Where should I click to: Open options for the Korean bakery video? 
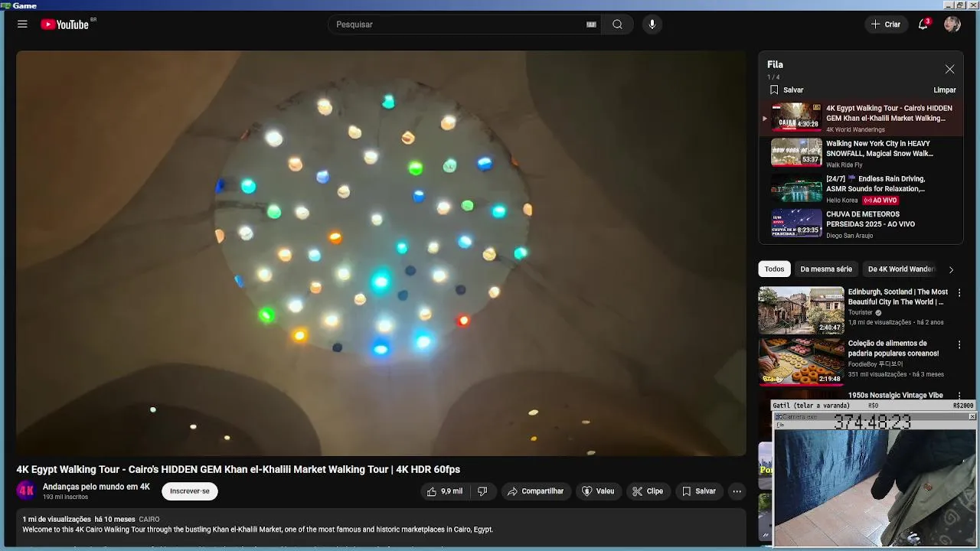coord(959,345)
